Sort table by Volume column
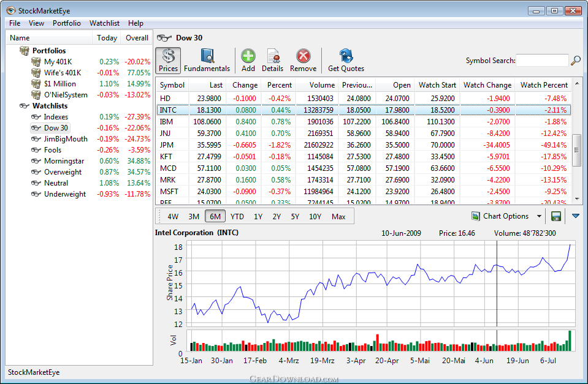Screen dimensions: 588x384 317,85
